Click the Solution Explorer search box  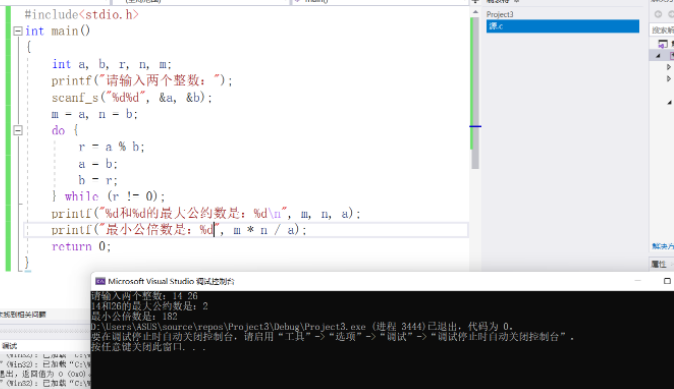(x=662, y=30)
